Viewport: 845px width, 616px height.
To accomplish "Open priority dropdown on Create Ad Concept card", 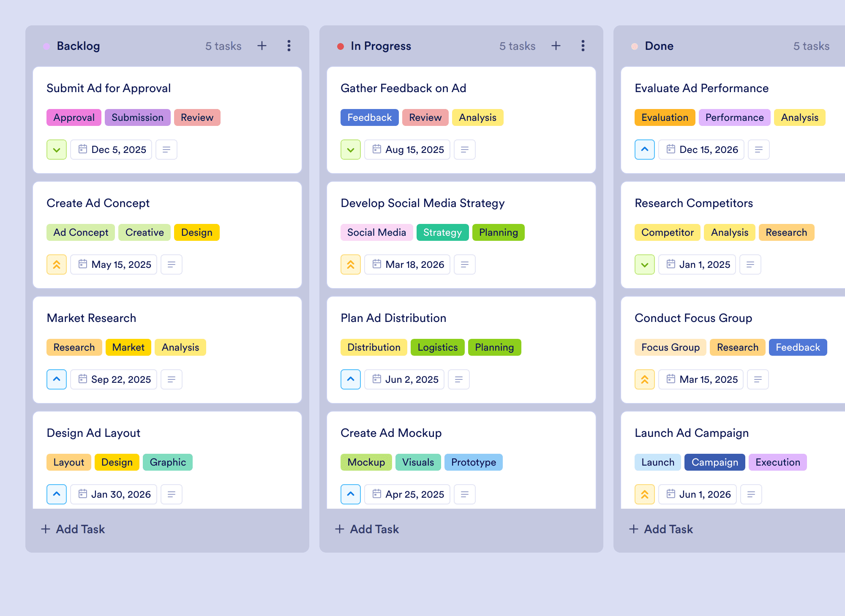I will pyautogui.click(x=57, y=264).
